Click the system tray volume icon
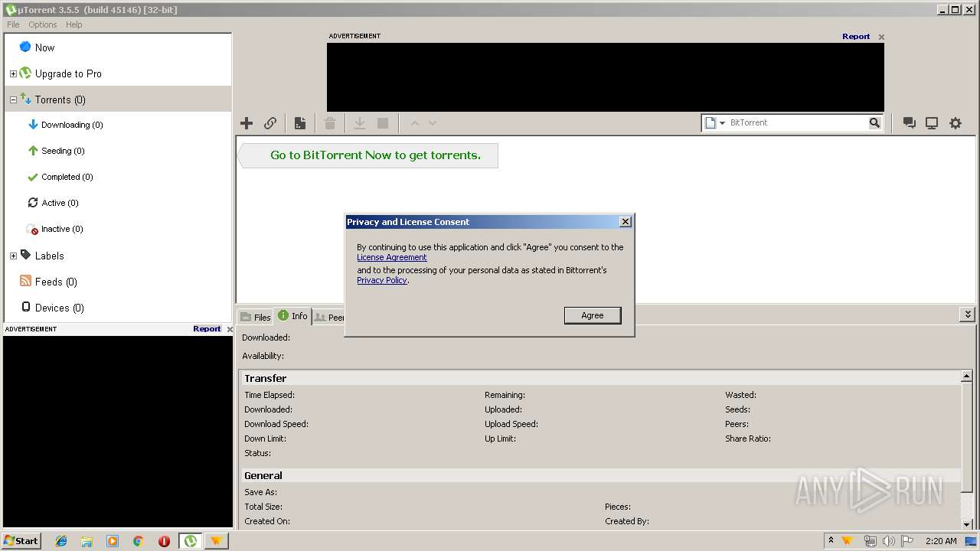980x551 pixels. coord(888,541)
